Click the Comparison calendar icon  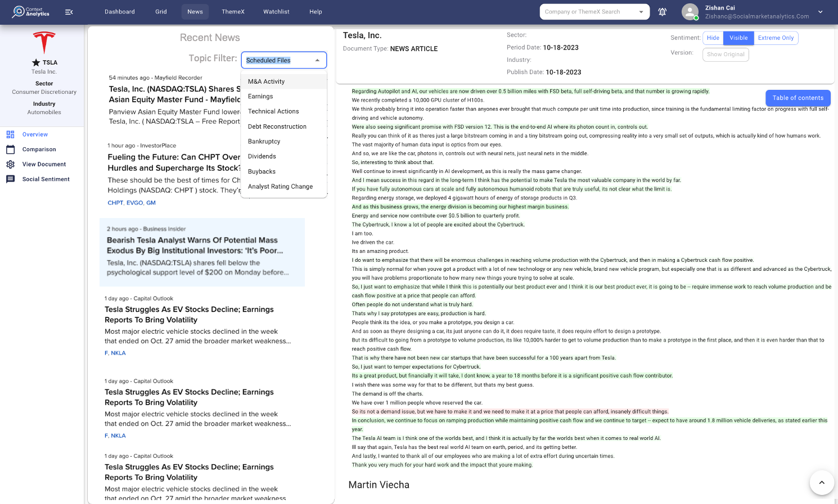10,149
